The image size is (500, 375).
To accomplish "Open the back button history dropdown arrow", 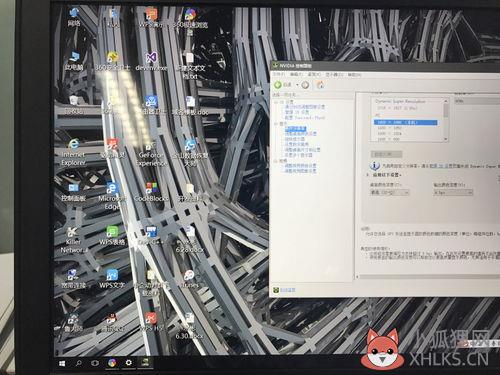I will pyautogui.click(x=297, y=85).
